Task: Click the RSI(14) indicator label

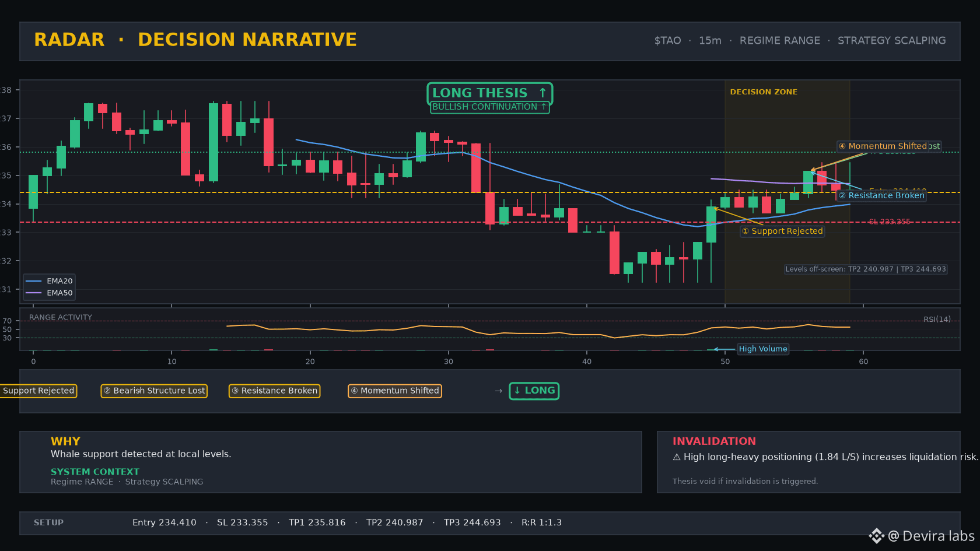Action: tap(937, 319)
